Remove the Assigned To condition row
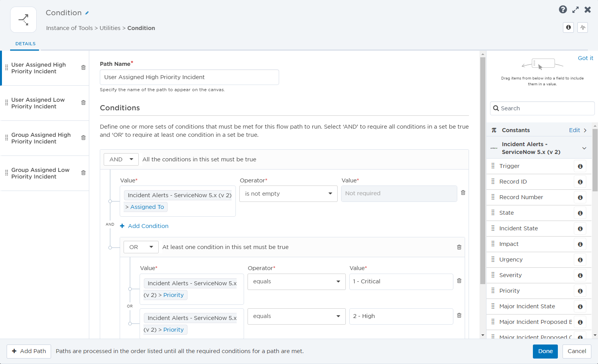The image size is (598, 364). click(x=463, y=193)
